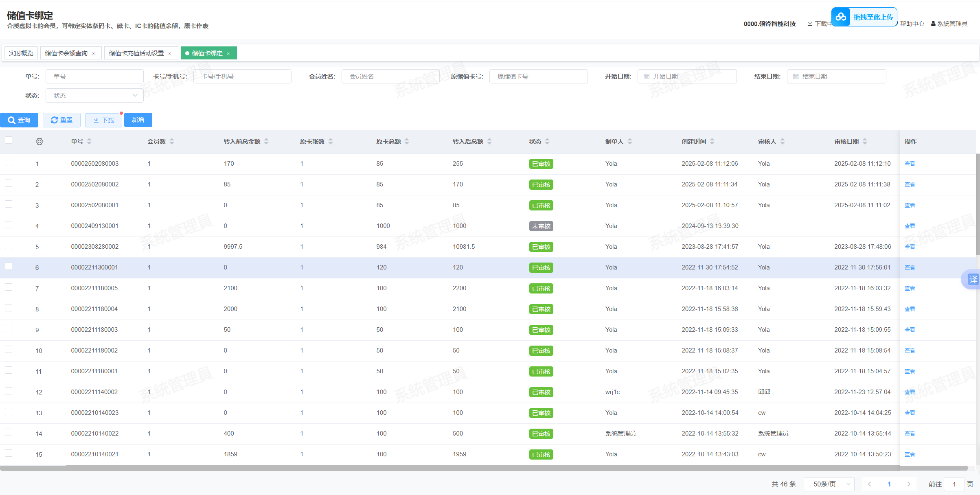Screen dimensions: 980x495
Task: View details of order 00002211300001
Action: 910,267
